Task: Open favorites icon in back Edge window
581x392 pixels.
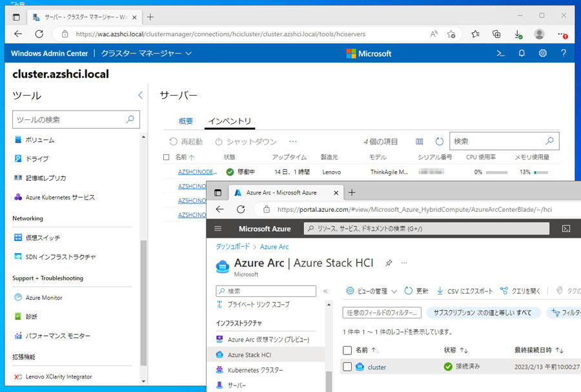Action: click(475, 34)
